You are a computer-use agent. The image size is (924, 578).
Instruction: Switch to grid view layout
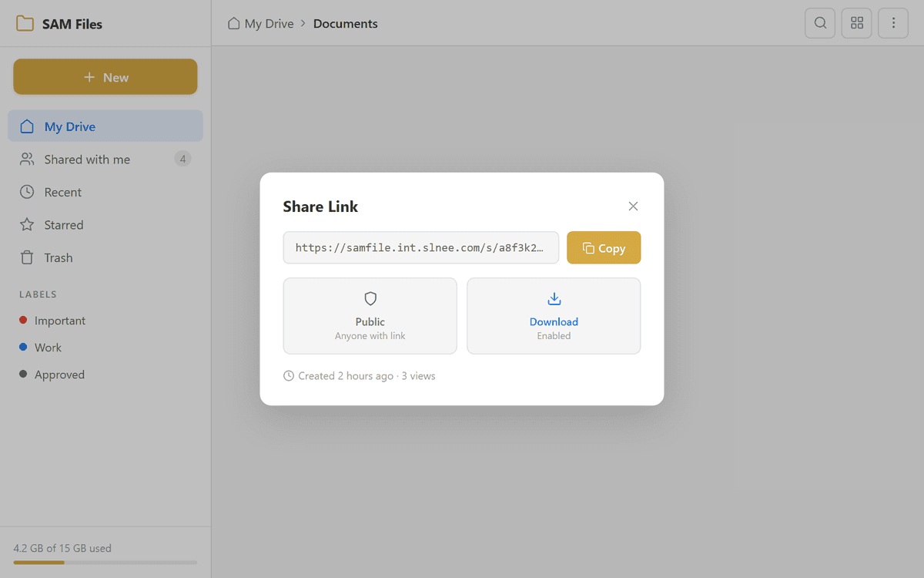856,22
